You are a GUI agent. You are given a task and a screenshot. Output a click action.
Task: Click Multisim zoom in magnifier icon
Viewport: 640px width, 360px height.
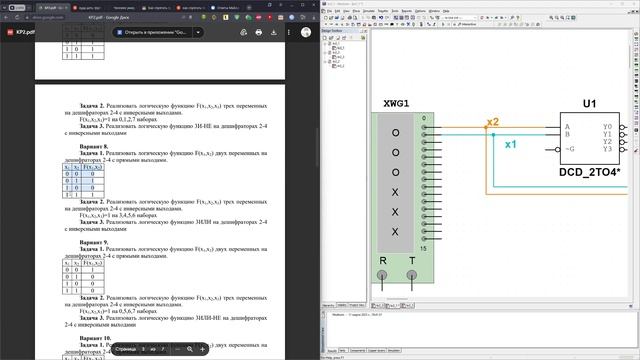pyautogui.click(x=551, y=18)
